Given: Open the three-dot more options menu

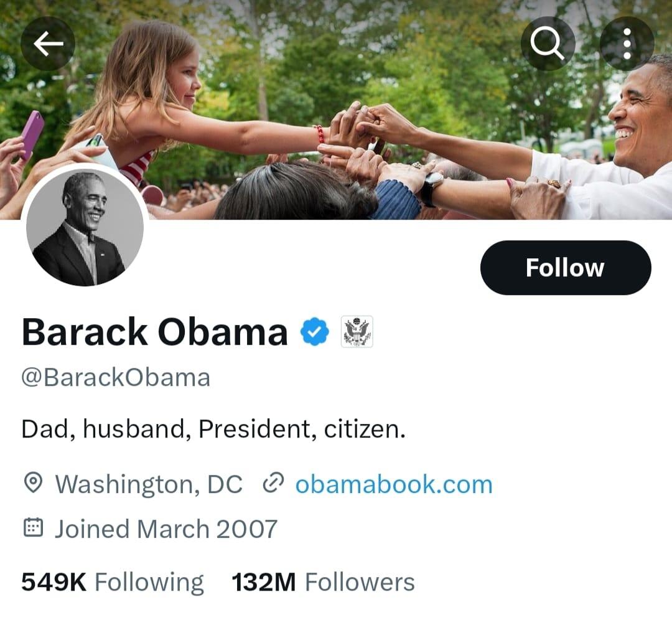Looking at the screenshot, I should (627, 43).
